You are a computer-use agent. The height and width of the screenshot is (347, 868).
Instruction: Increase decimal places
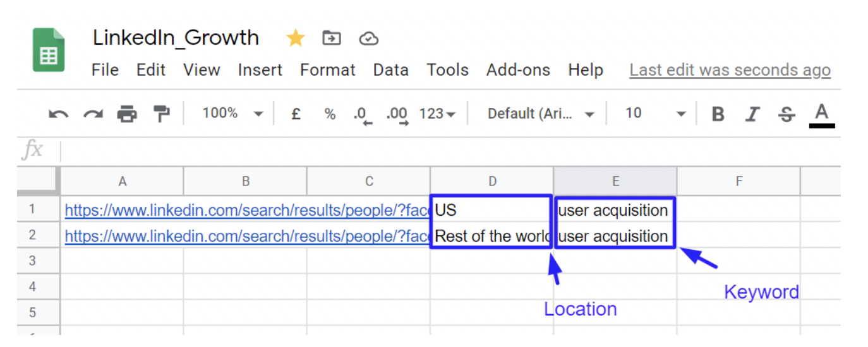397,115
